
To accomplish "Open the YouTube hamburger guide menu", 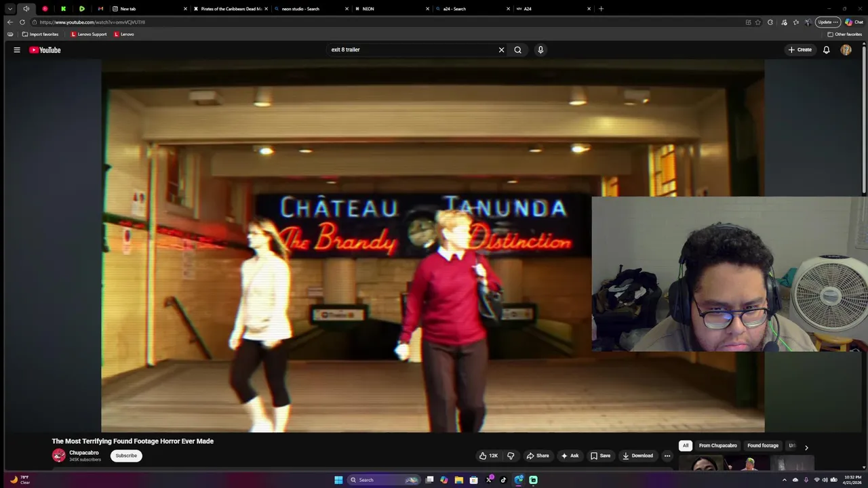I will pos(17,49).
